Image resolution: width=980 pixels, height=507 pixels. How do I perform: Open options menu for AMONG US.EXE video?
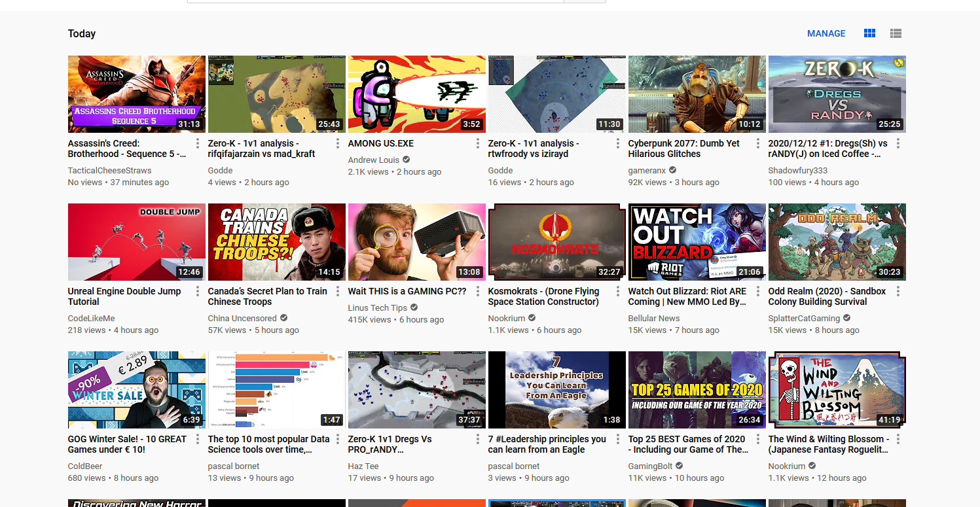478,143
